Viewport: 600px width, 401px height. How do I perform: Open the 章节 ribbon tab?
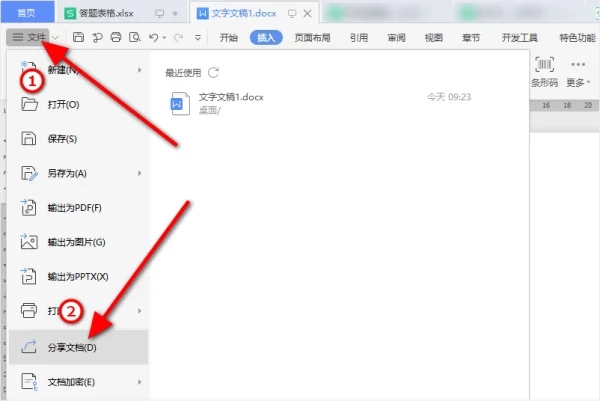[471, 37]
